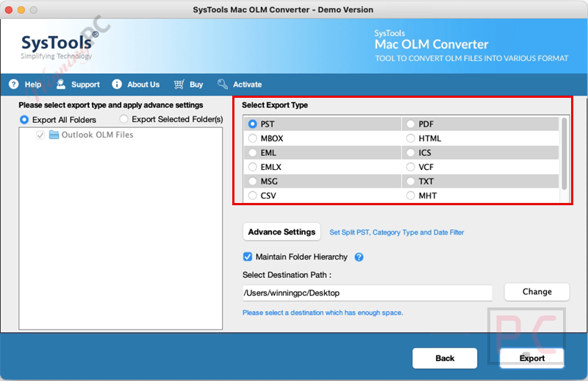Click the destination path input field
This screenshot has height=381, width=588.
click(x=367, y=293)
